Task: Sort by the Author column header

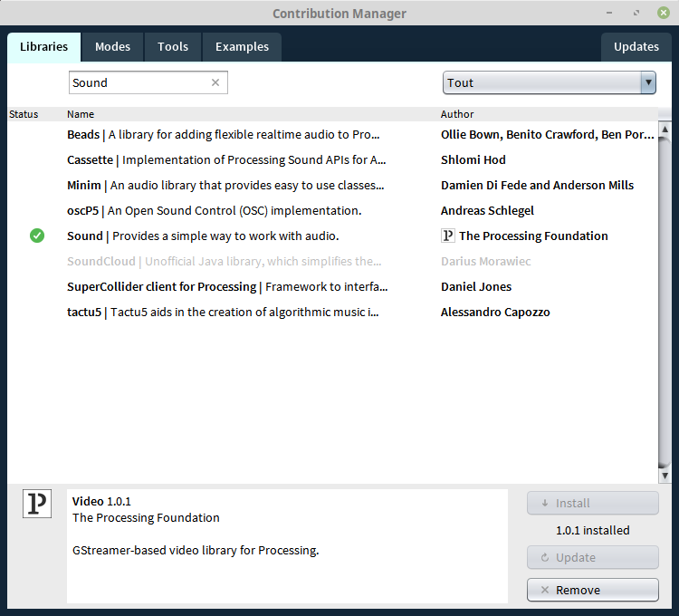Action: [457, 114]
